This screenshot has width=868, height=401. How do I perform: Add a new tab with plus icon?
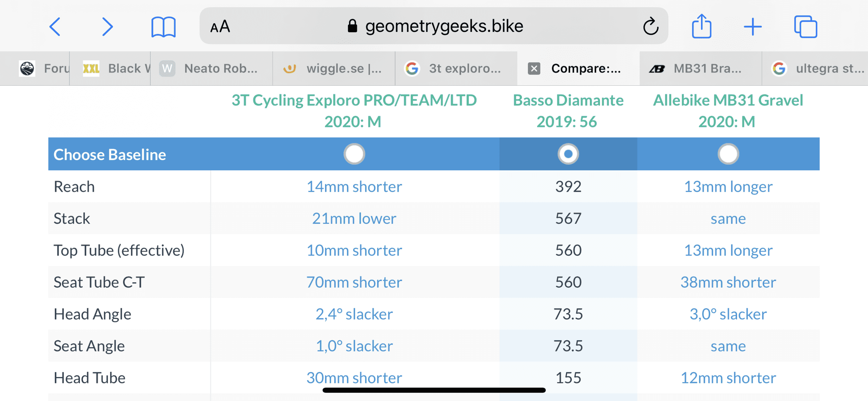pyautogui.click(x=753, y=27)
